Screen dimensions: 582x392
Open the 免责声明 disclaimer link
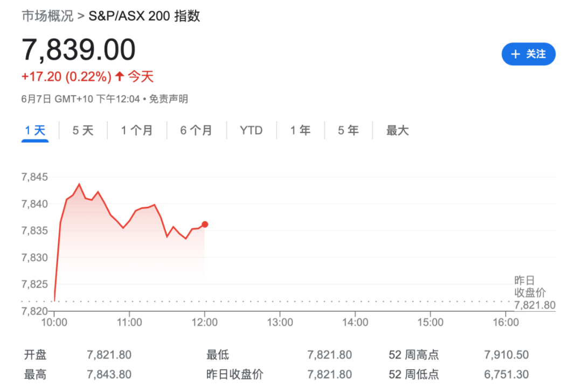tap(169, 99)
